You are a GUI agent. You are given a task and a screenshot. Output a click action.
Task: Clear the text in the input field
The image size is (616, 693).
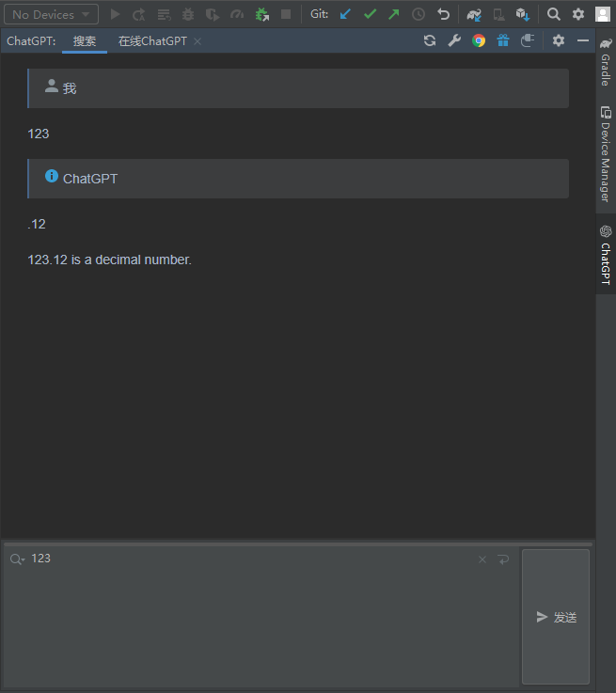(482, 559)
